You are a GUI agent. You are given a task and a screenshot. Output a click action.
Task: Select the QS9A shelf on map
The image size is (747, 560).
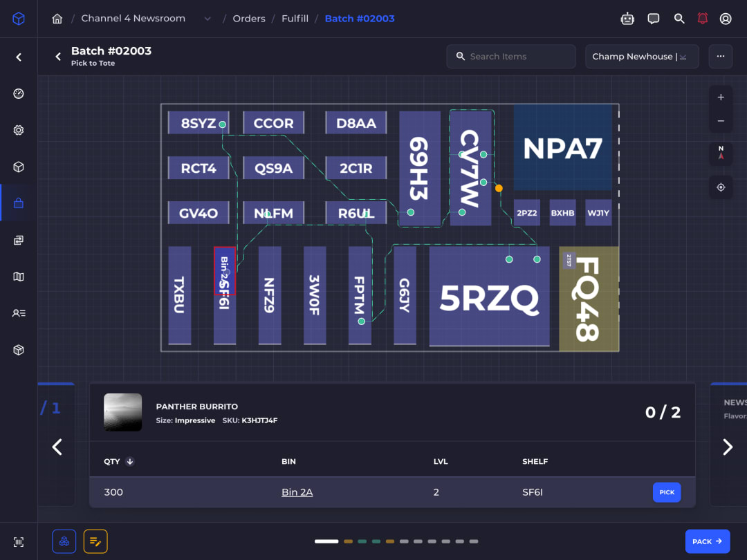pyautogui.click(x=273, y=168)
